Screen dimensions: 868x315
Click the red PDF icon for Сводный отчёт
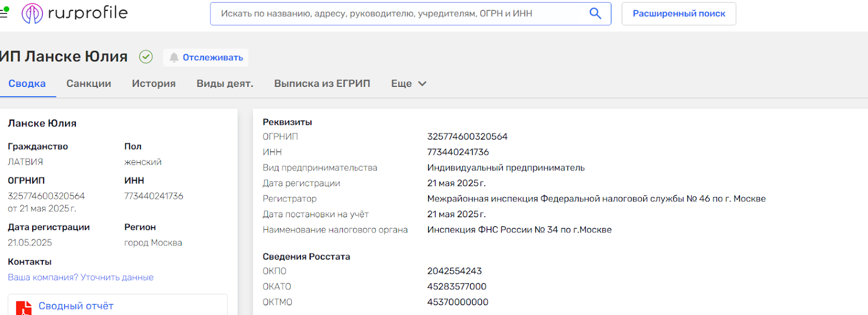24,308
